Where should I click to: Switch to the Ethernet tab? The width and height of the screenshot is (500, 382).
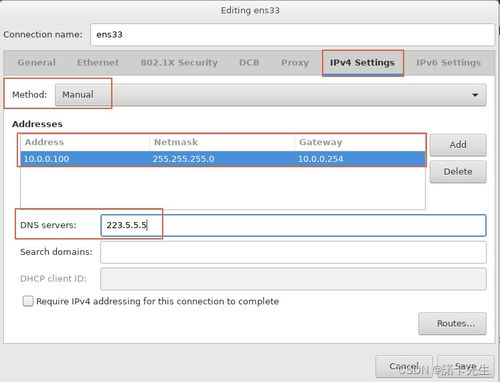(x=98, y=63)
